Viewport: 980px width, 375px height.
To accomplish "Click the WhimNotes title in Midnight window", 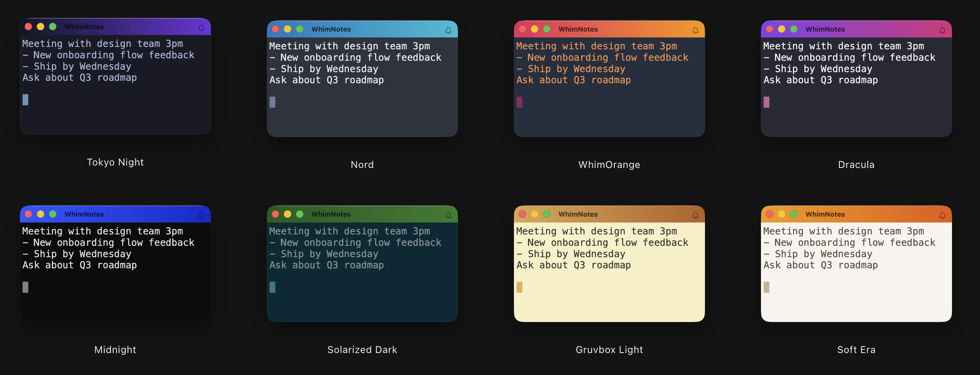I will 84,214.
